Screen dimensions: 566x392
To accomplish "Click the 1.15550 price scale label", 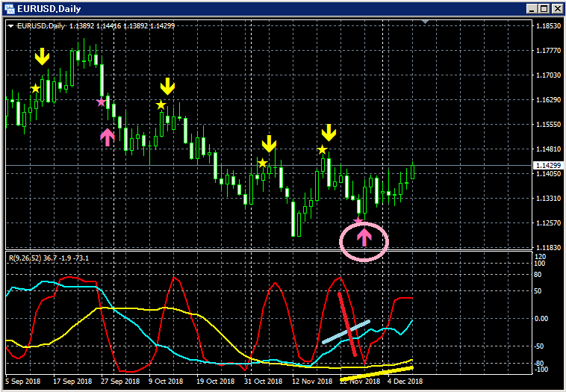I will coord(548,125).
